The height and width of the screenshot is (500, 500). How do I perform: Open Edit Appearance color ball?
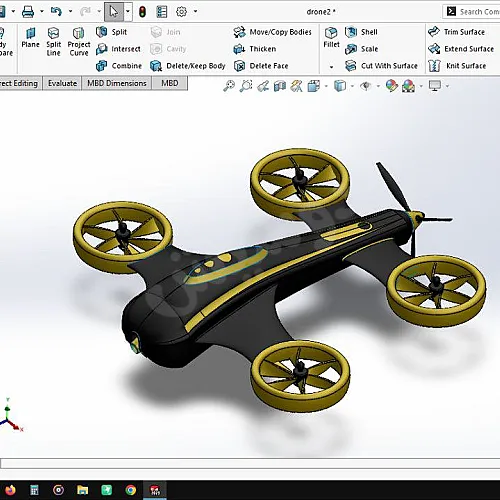pos(392,86)
